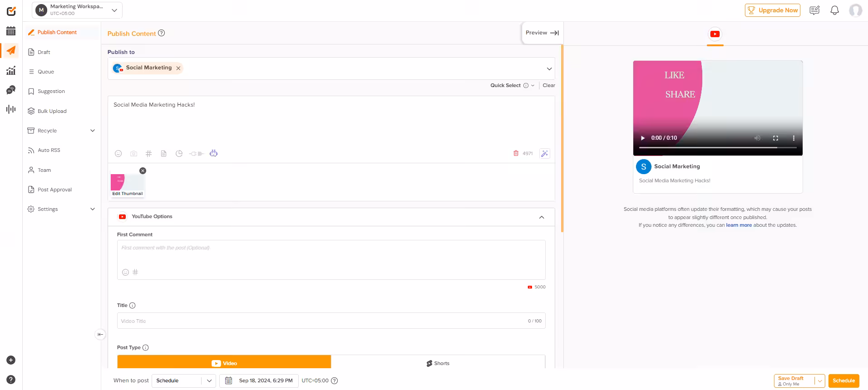Click the Publish Content help icon
The width and height of the screenshot is (868, 390).
pyautogui.click(x=161, y=33)
